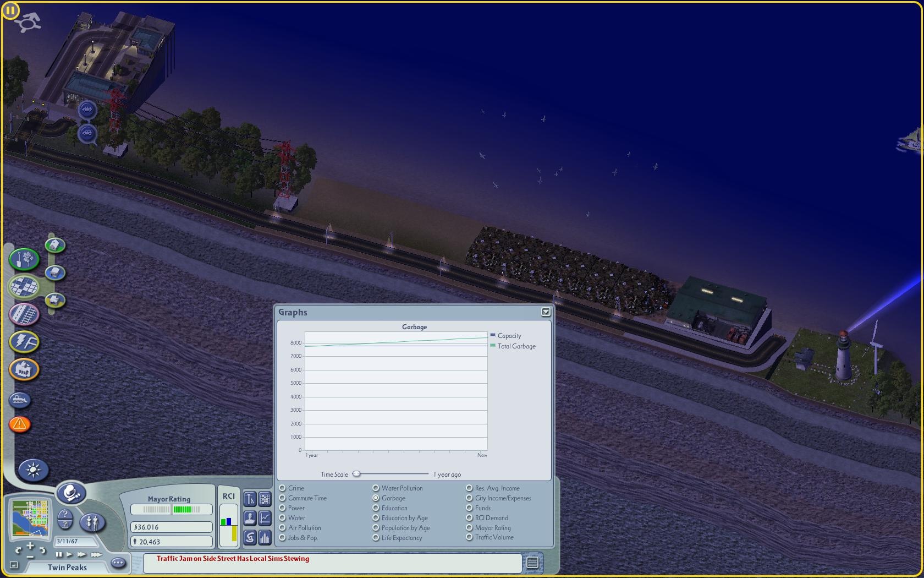Screen dimensions: 924x578
Task: Select the RCI Demand graph option
Action: [469, 518]
